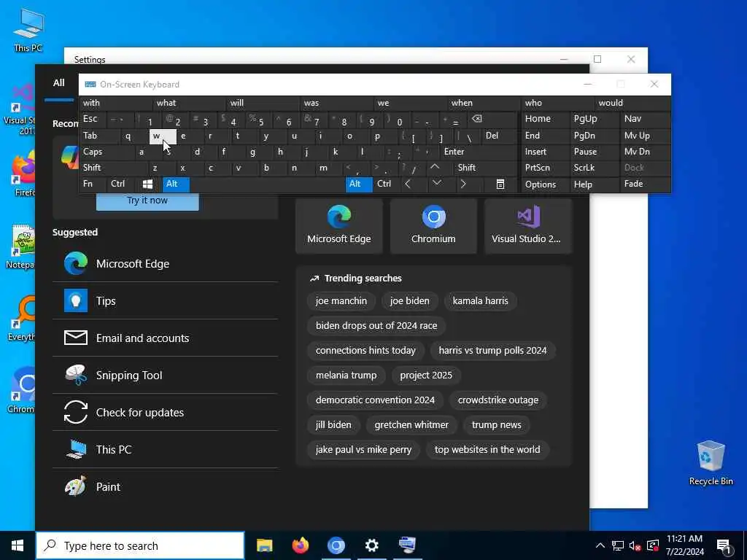Click the space bar on the keyboard
The height and width of the screenshot is (560, 747).
point(267,184)
